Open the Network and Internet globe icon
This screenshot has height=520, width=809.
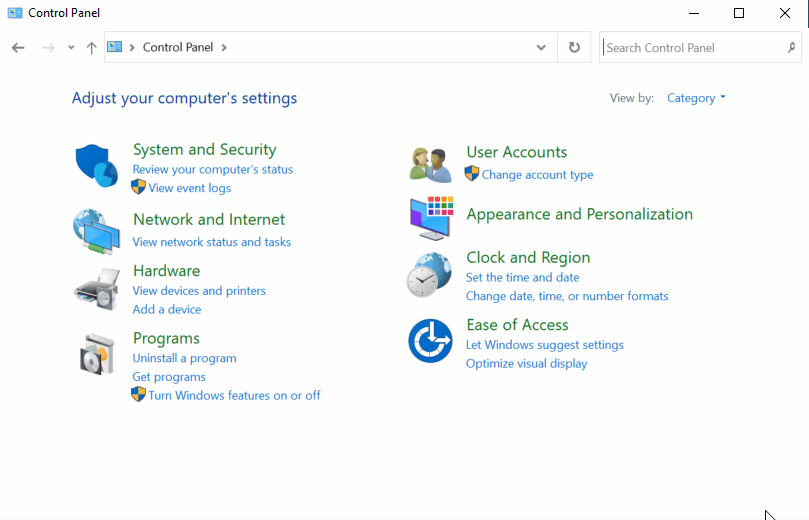[96, 231]
